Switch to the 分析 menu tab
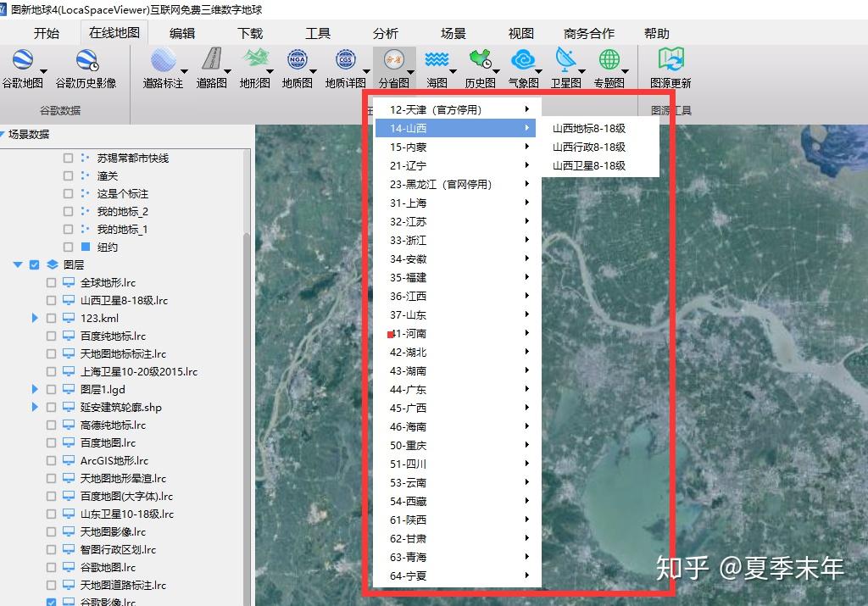Viewport: 868px width, 606px height. click(386, 33)
